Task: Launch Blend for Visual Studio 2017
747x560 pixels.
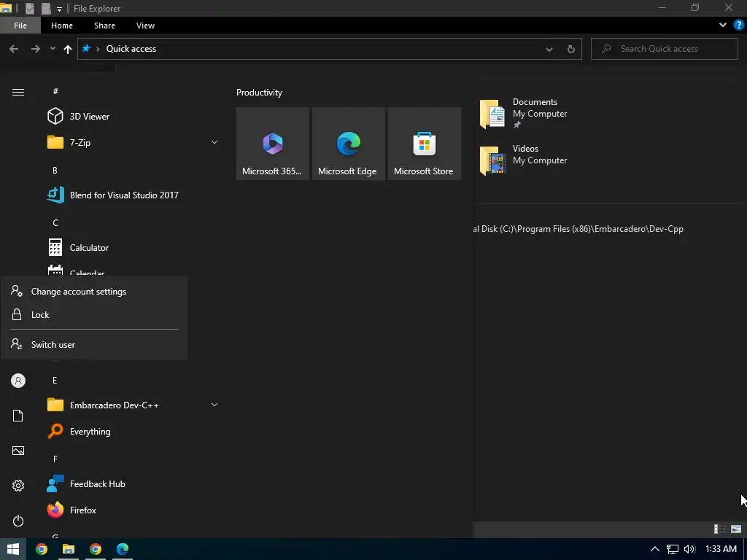Action: pyautogui.click(x=113, y=195)
